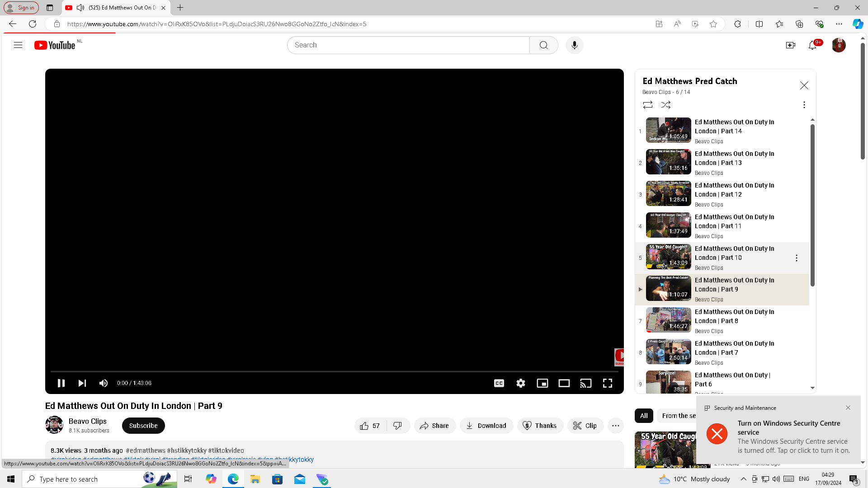Open Create video icon
This screenshot has width=868, height=488.
pyautogui.click(x=790, y=45)
